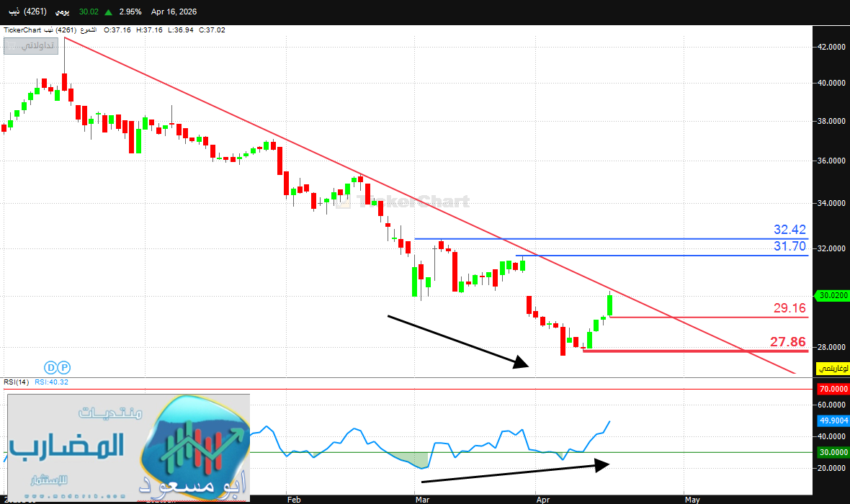Toggle the yellow logarithmic scale label
The height and width of the screenshot is (504, 850).
832,369
